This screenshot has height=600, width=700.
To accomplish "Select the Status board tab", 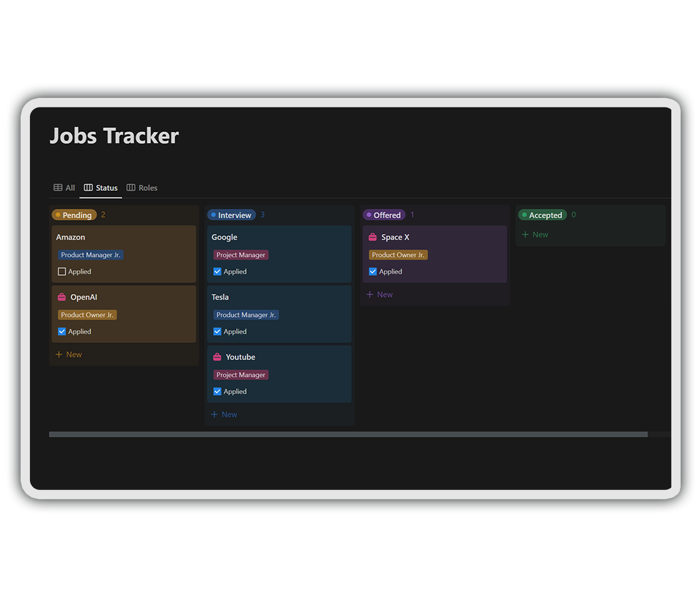I will [101, 187].
